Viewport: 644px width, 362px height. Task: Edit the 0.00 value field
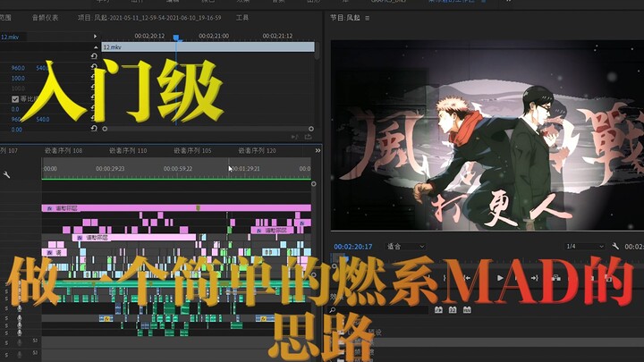pyautogui.click(x=17, y=130)
